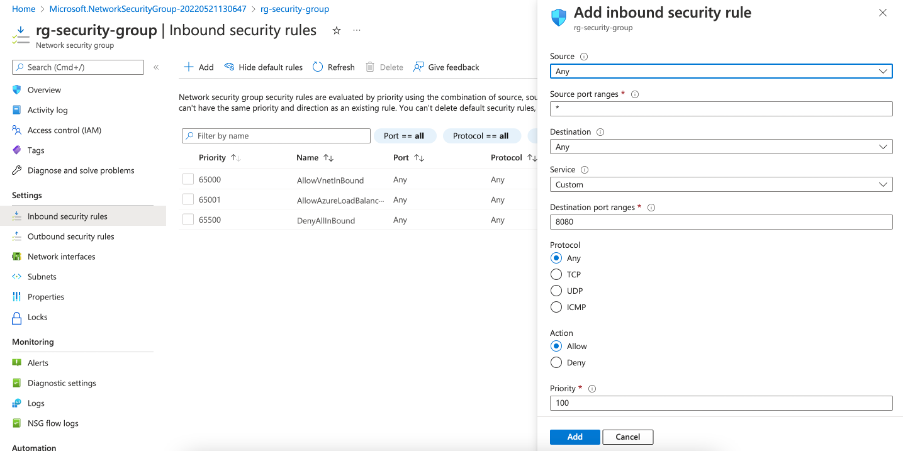
Task: Click the info icon next to Source port ranges
Action: click(x=635, y=94)
